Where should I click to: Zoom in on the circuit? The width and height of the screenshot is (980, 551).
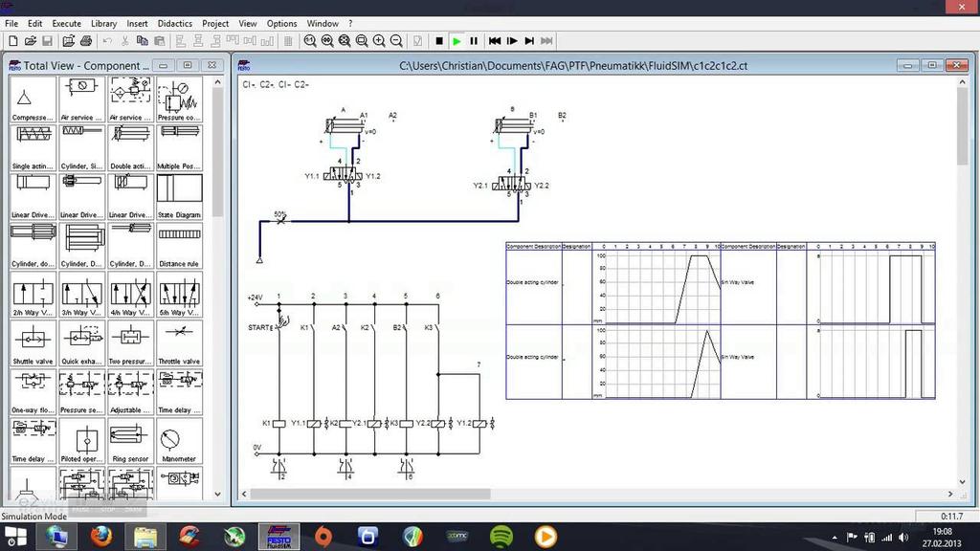tap(379, 41)
